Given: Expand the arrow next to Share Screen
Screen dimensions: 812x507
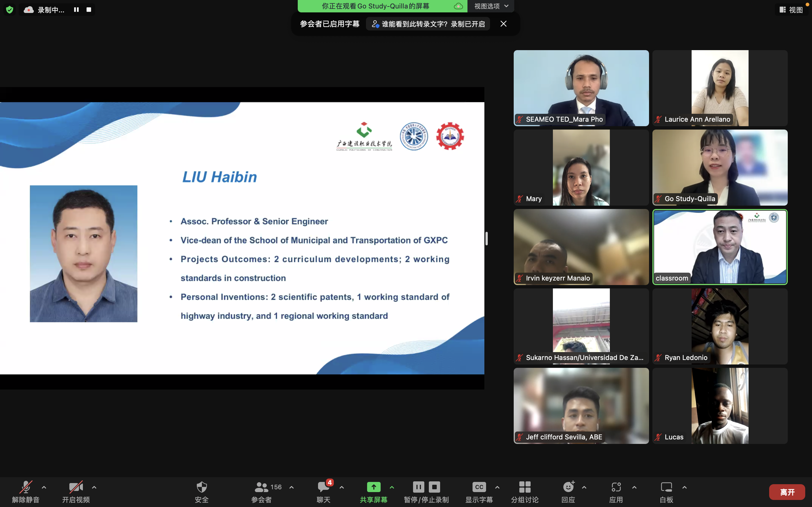Looking at the screenshot, I should pyautogui.click(x=392, y=487).
